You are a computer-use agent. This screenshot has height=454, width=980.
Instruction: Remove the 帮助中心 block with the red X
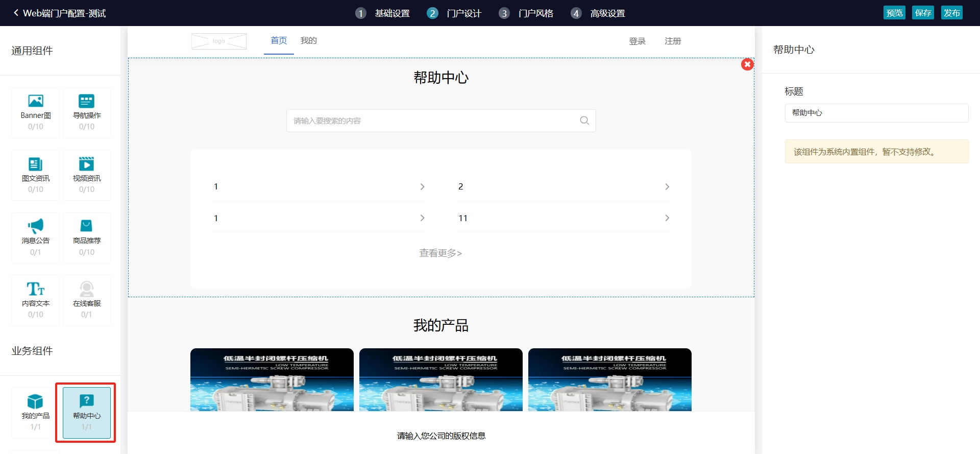tap(747, 64)
